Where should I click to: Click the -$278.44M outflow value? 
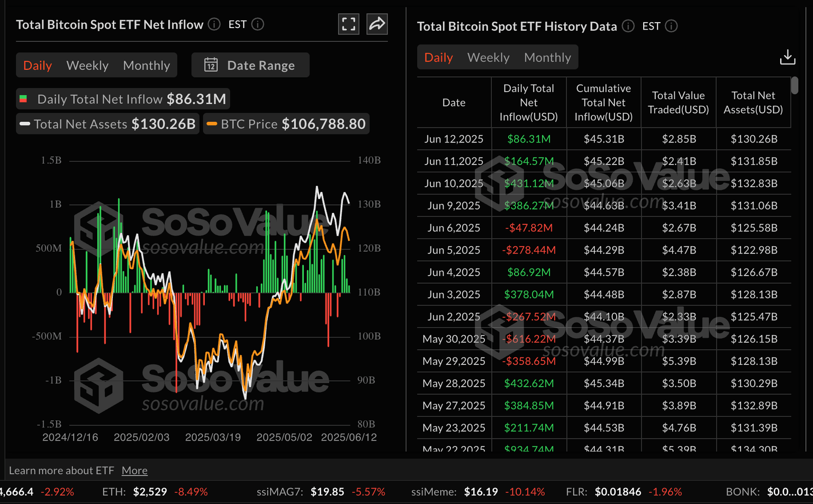coord(529,250)
